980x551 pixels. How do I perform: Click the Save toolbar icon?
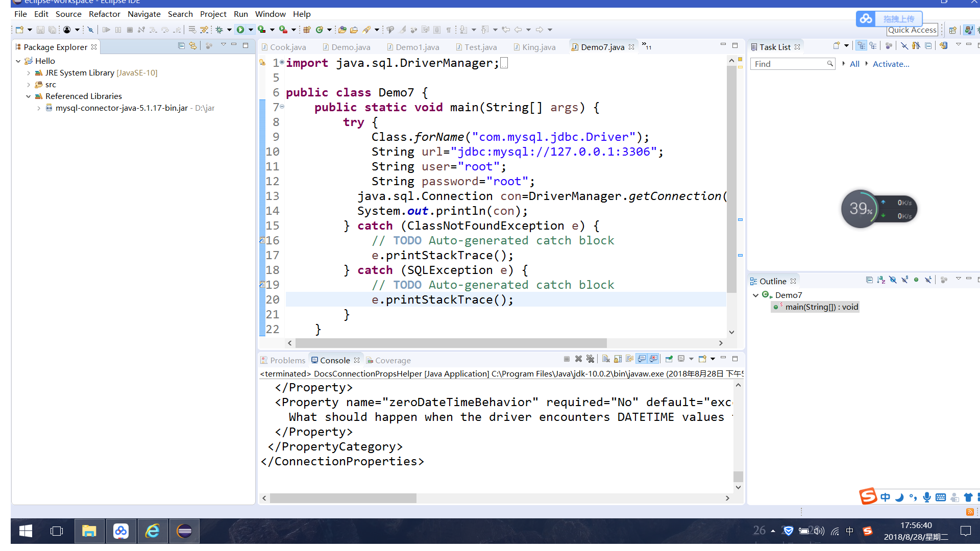[40, 30]
